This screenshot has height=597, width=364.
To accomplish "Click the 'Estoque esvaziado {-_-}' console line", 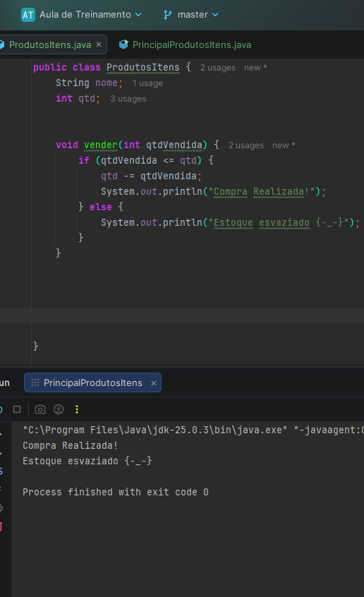I will point(87,461).
